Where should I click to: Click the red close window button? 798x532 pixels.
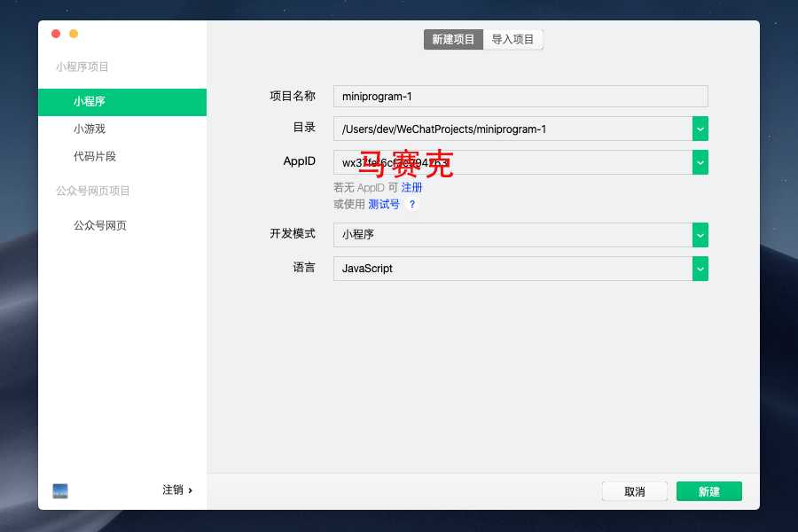[56, 34]
